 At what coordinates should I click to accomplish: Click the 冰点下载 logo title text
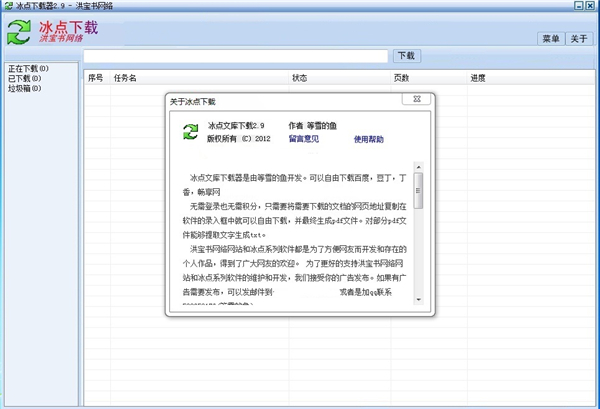click(68, 27)
